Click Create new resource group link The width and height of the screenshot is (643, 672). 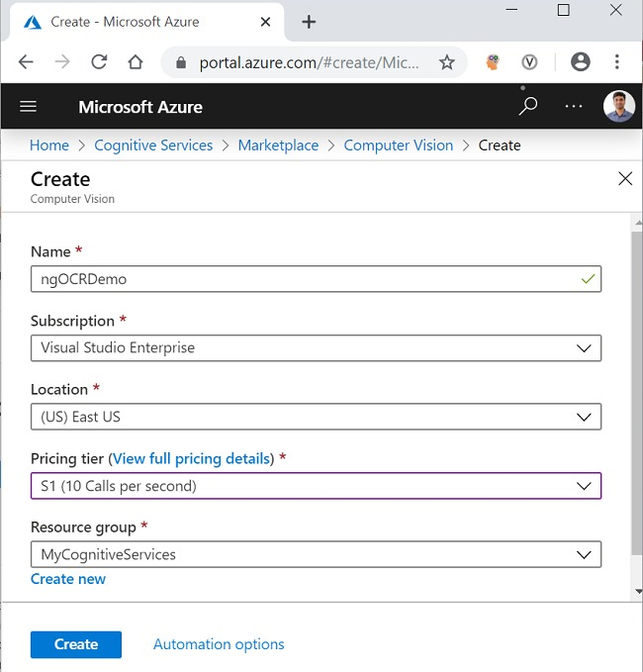68,579
